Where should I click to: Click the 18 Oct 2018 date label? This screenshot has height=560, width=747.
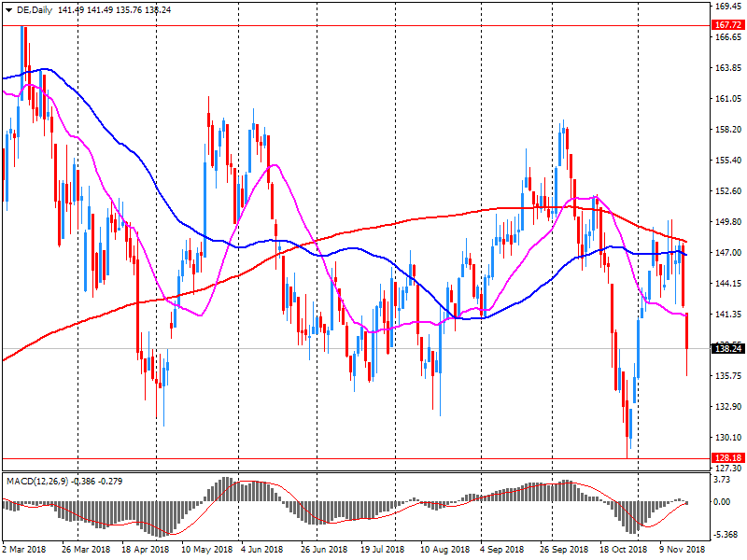point(623,550)
